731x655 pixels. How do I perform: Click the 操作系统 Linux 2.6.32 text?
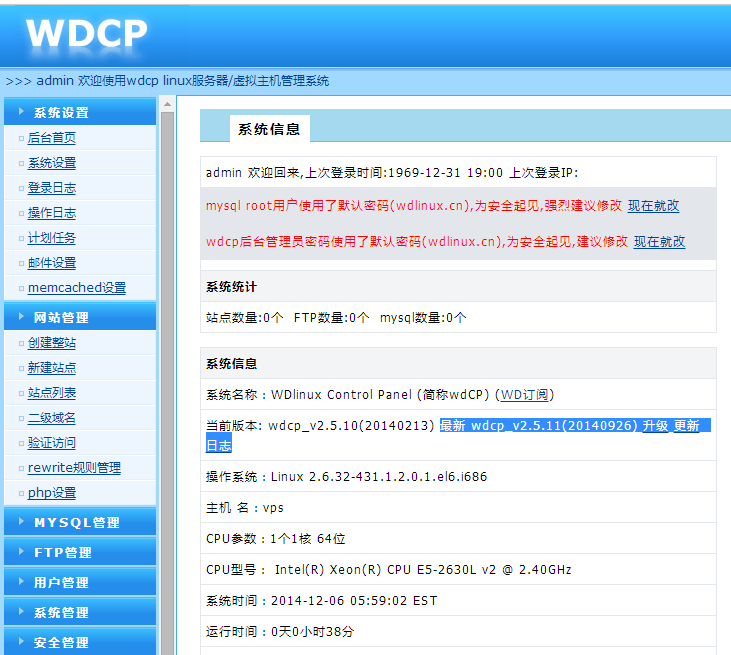[x=346, y=476]
